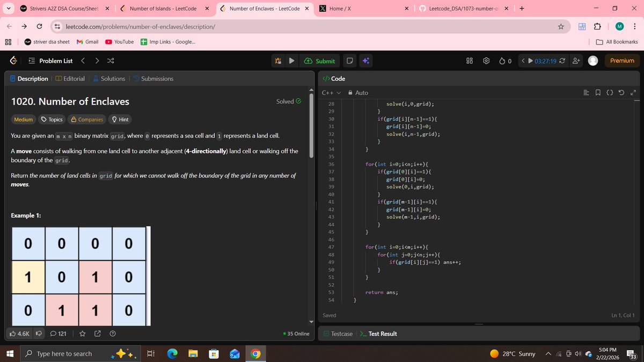Open Microsoft Edge from taskbar
This screenshot has height=362, width=644.
coord(172,353)
